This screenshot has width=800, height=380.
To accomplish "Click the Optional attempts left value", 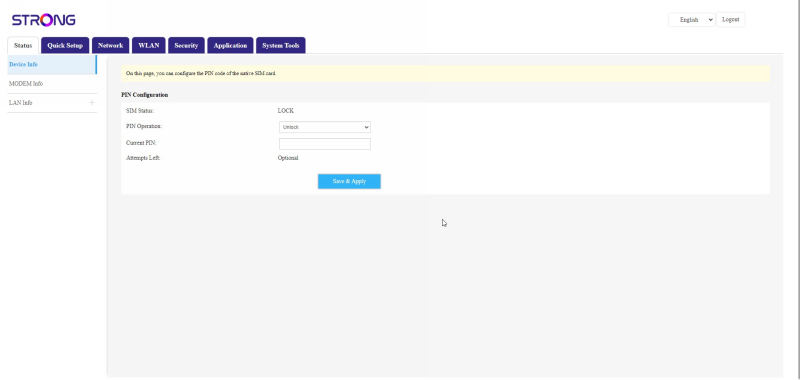I will coord(288,158).
